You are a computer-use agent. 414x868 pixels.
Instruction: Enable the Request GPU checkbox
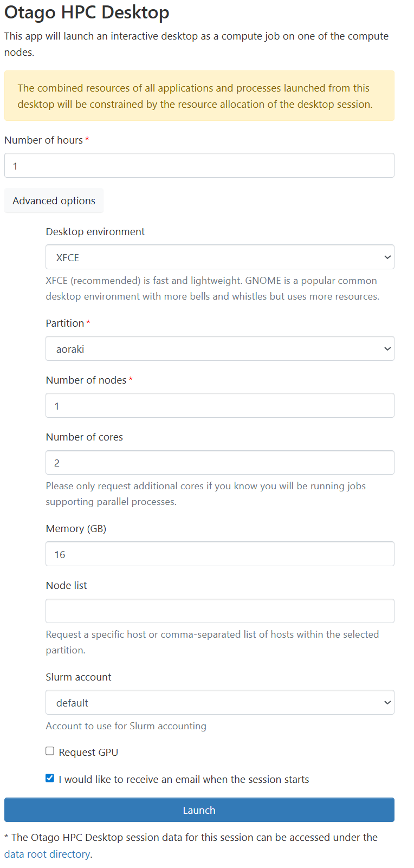[50, 750]
